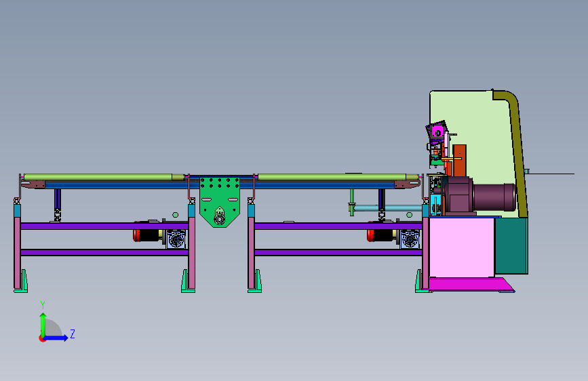Select the lower purple beam of left frame
The width and height of the screenshot is (588, 381).
point(104,252)
